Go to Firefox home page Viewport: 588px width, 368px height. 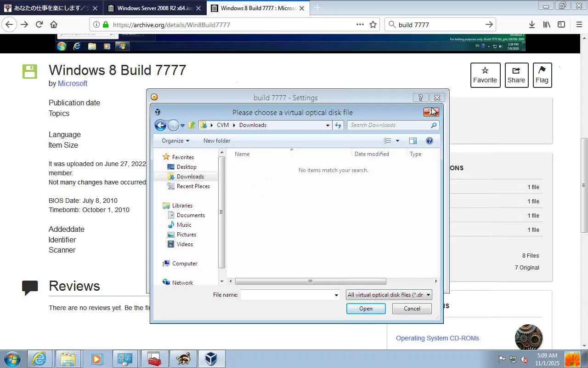coord(54,24)
